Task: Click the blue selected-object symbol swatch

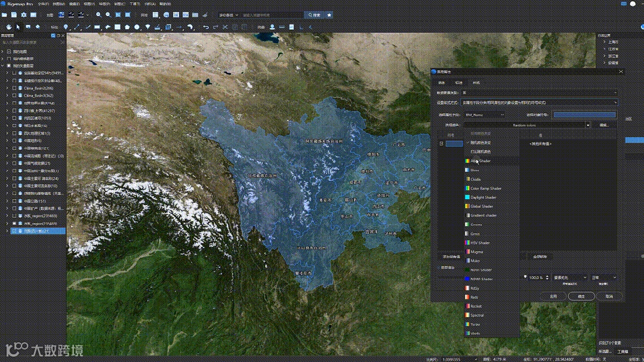Action: [x=584, y=115]
